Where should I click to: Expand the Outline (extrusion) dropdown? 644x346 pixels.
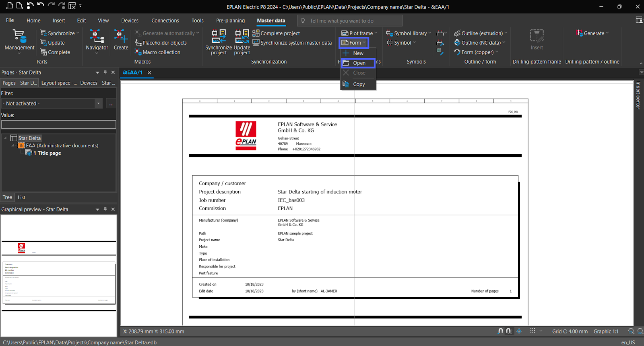pyautogui.click(x=506, y=33)
